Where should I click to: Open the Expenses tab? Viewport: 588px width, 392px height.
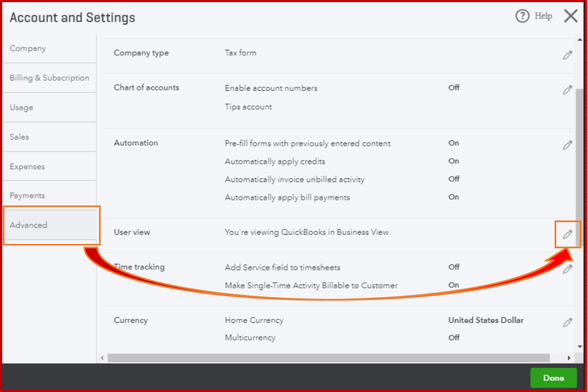[27, 166]
